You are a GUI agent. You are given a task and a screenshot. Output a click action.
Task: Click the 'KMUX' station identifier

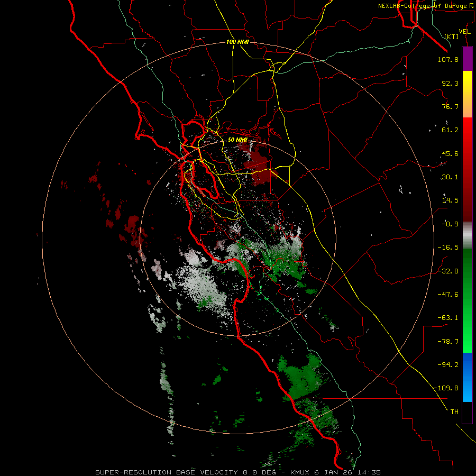click(x=300, y=472)
